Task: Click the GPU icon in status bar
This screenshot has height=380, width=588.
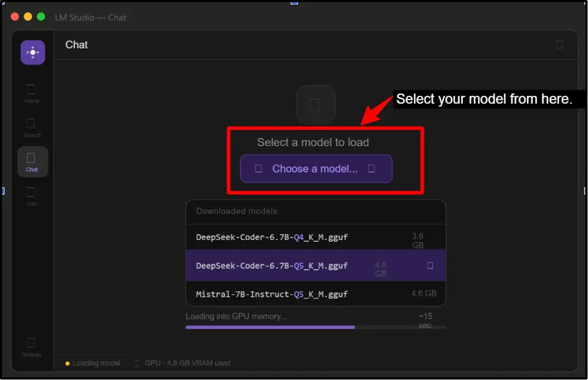Action: pyautogui.click(x=136, y=363)
